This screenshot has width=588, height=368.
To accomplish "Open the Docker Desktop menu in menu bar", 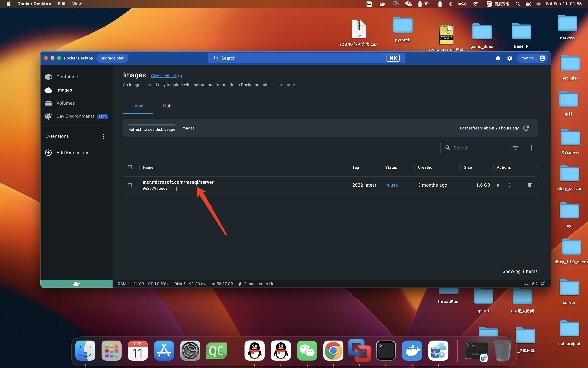I will 34,4.
